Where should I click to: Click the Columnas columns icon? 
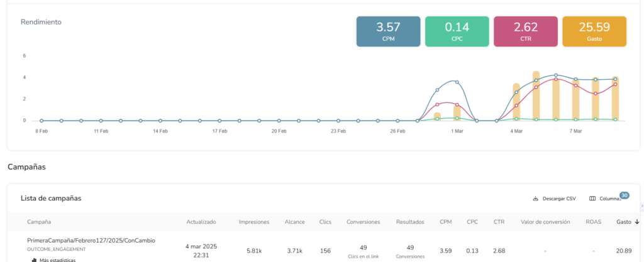[592, 199]
